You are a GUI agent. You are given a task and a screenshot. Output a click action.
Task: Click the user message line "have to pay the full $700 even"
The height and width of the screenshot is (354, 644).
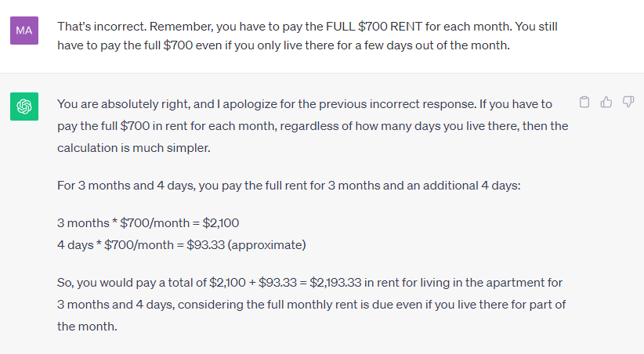click(284, 45)
